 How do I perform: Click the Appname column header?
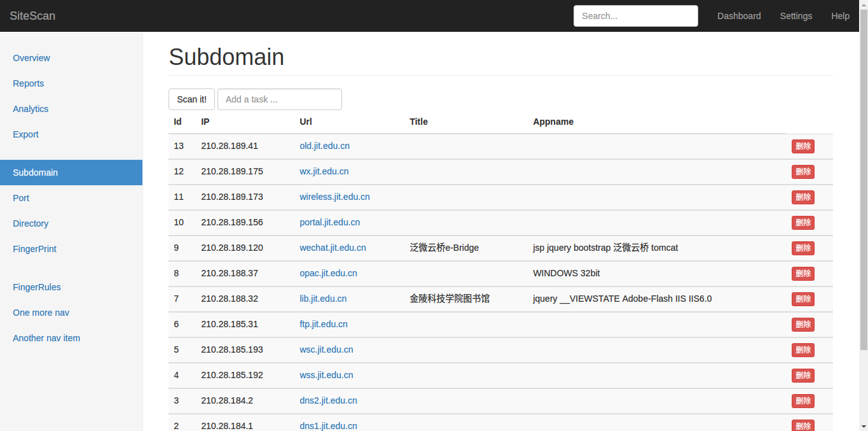553,122
